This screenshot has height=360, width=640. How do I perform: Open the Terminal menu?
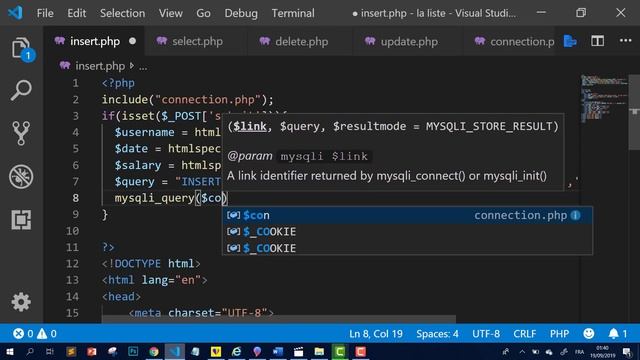pos(293,13)
